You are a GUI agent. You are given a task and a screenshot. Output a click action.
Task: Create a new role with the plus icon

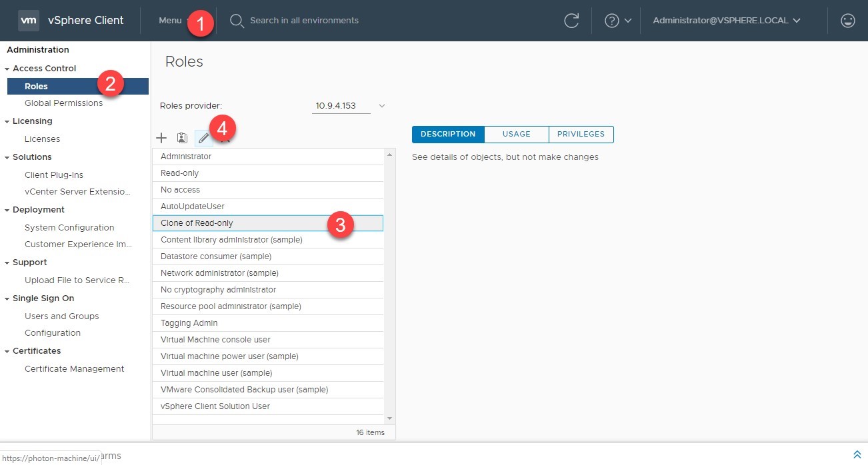(x=161, y=138)
